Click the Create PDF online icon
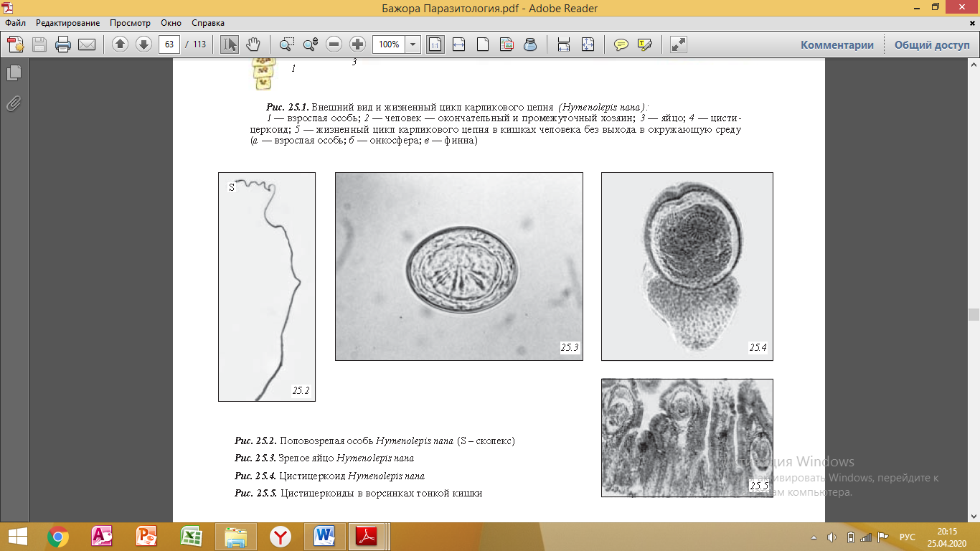 [x=16, y=44]
